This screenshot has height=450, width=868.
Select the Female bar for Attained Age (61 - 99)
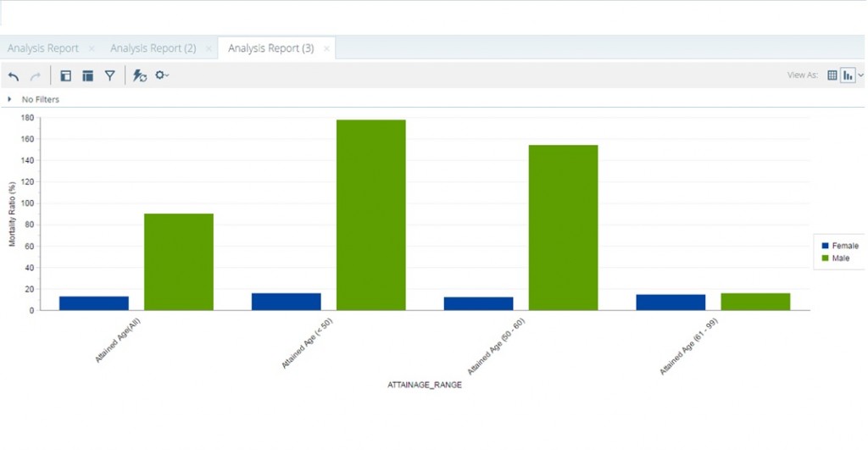(x=670, y=302)
